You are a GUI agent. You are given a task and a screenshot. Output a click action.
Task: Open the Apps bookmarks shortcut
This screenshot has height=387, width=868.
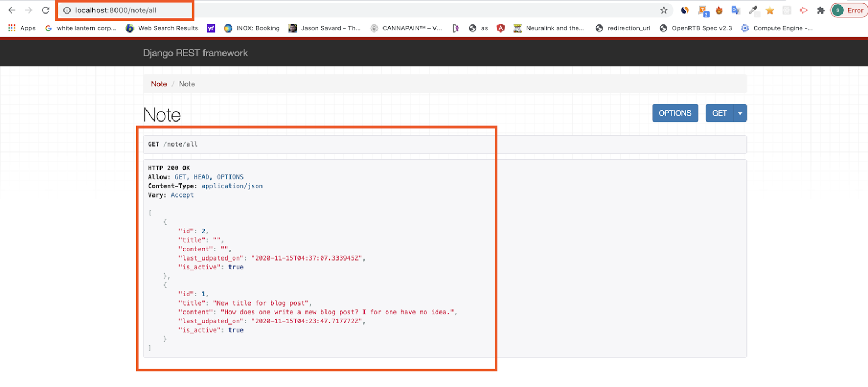click(x=22, y=28)
